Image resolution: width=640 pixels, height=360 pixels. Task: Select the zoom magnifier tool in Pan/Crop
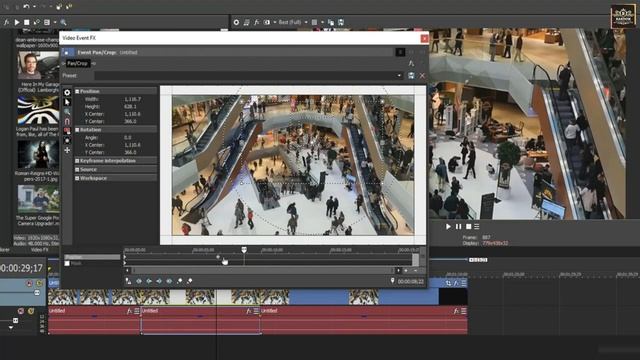click(x=67, y=111)
